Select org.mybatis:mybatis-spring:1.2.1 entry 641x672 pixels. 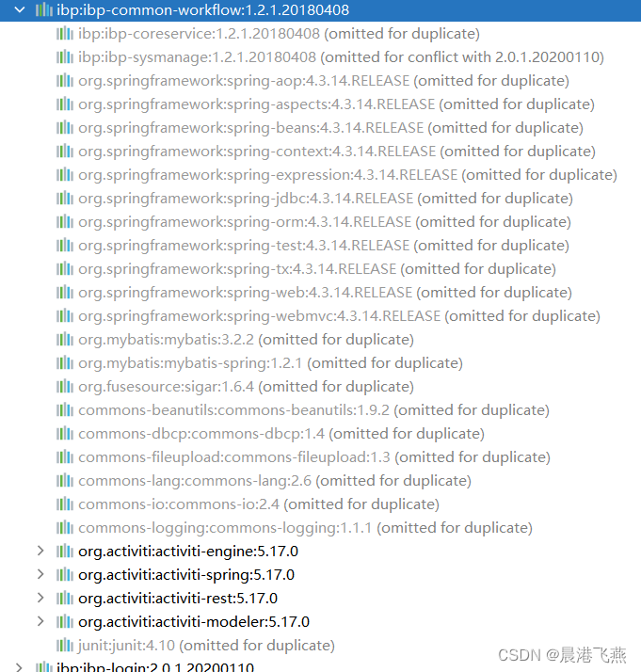pyautogui.click(x=270, y=363)
